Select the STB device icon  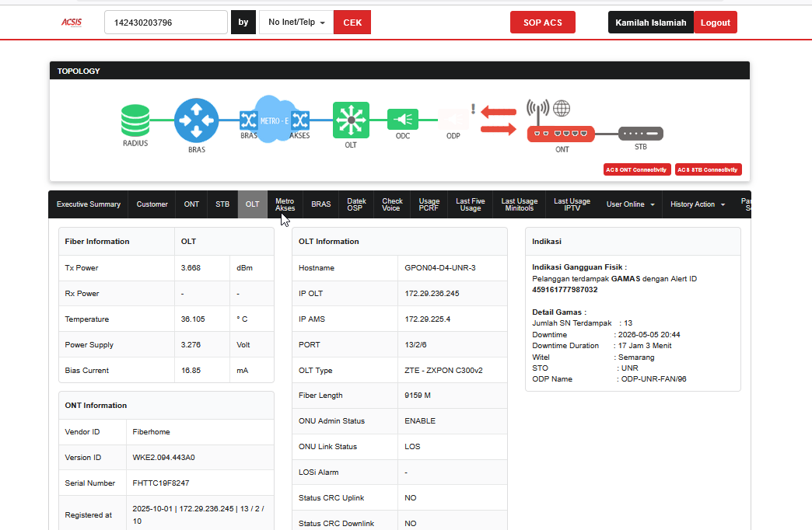(641, 134)
